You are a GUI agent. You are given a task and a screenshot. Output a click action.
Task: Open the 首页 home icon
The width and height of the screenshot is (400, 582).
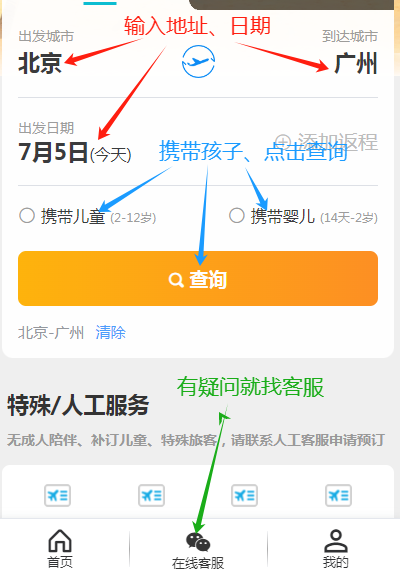(60, 541)
